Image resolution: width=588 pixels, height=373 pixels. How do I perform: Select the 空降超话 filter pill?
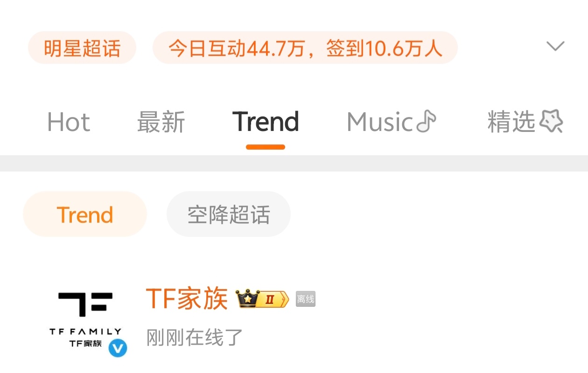(x=229, y=214)
